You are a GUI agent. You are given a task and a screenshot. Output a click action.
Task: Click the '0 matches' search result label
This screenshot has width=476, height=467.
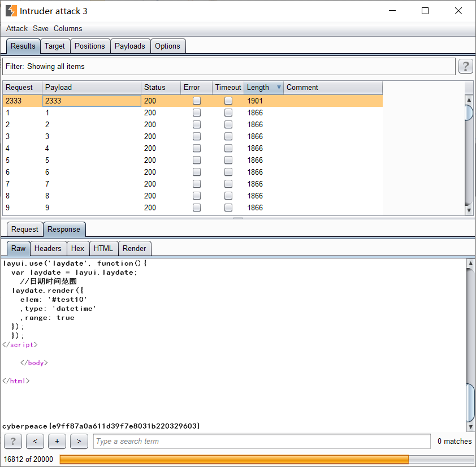(455, 441)
